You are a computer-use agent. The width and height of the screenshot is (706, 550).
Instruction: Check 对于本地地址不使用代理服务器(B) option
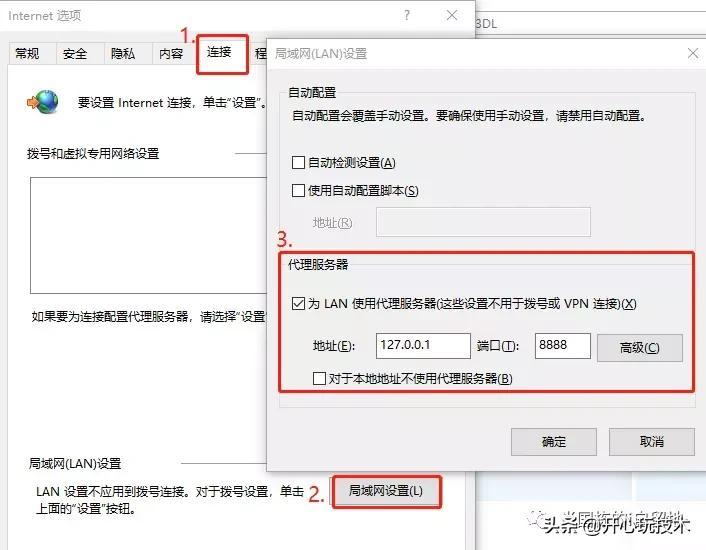click(319, 378)
